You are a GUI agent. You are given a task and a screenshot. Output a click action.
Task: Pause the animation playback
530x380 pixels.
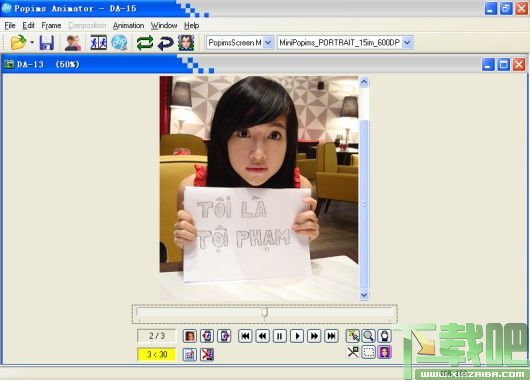[x=280, y=336]
